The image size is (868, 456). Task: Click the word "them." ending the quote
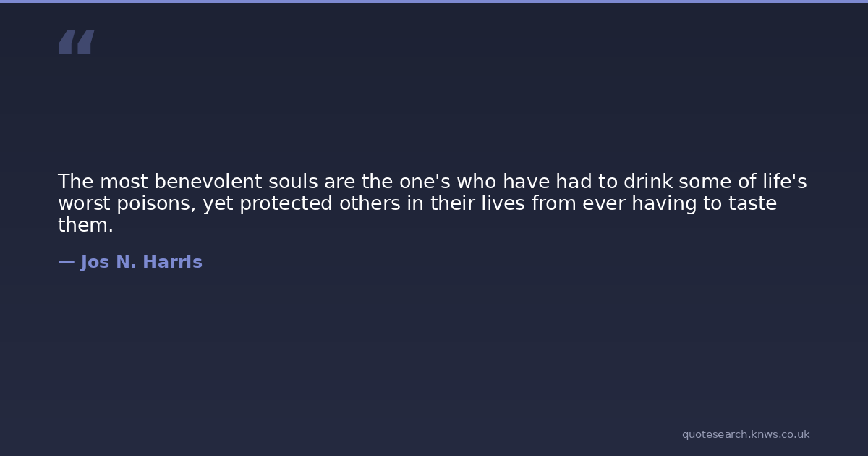(85, 226)
